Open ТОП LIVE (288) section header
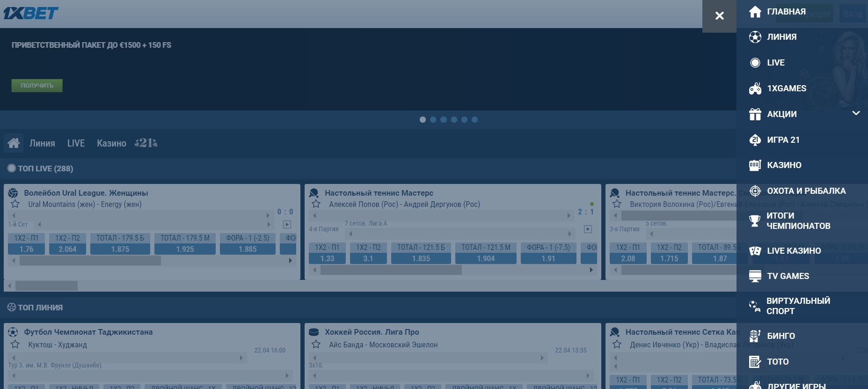This screenshot has width=868, height=389. point(45,169)
